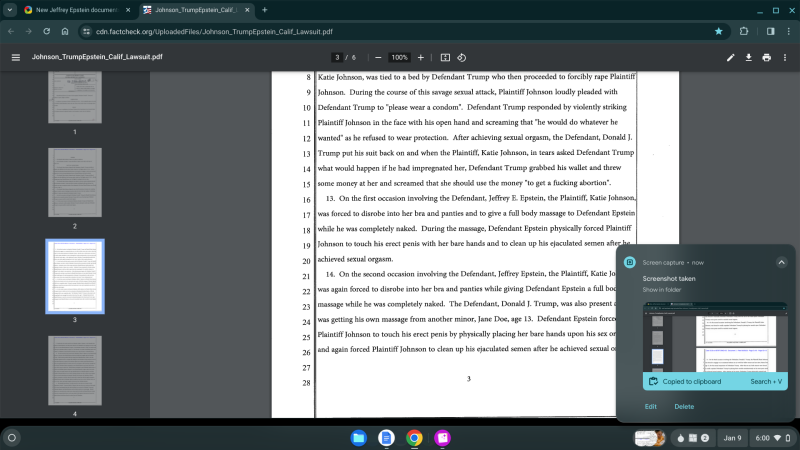Screen dimensions: 800x450
Task: Close the New Jeffrey Epstein documents tab
Action: point(128,10)
